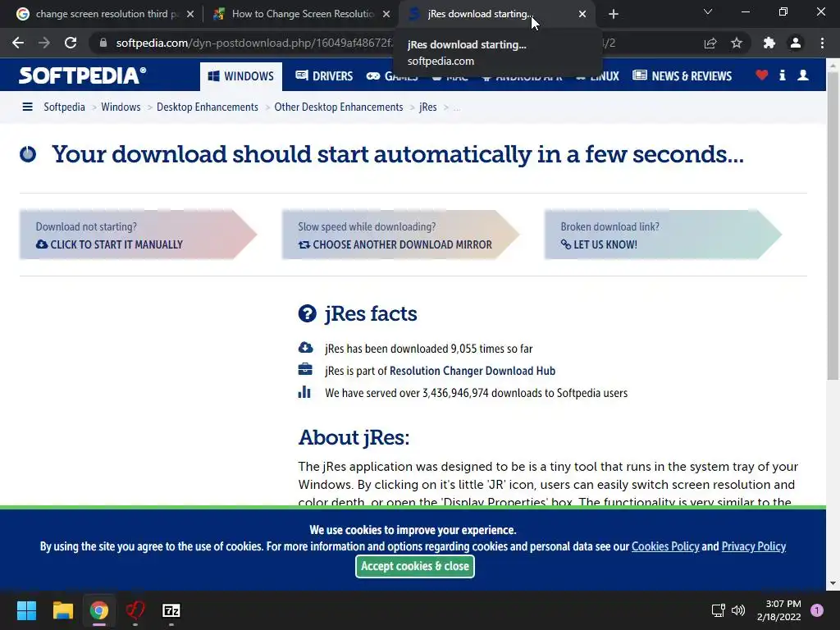Close the 'change screen resolution' tab

[190, 14]
